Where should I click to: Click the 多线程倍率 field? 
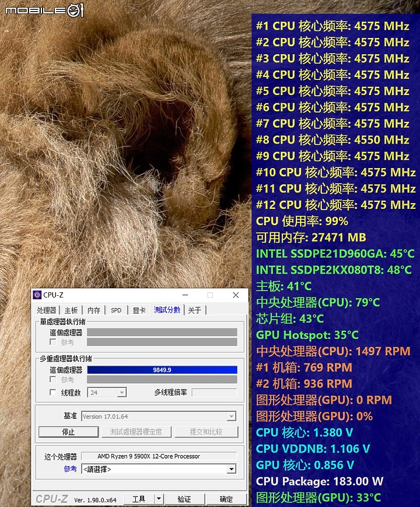pos(214,393)
